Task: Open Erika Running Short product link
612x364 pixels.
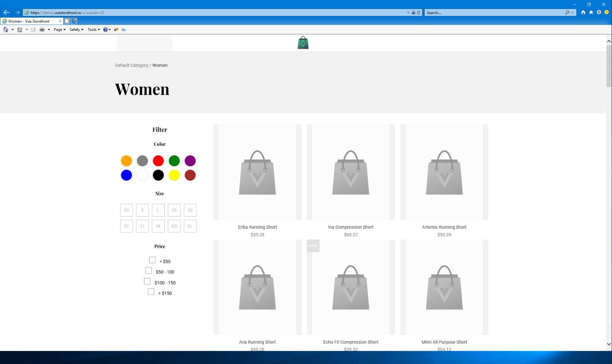Action: 257,227
